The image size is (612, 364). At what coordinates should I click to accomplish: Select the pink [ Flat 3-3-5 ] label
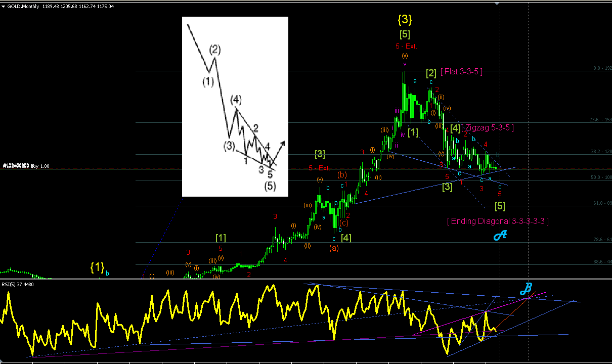pyautogui.click(x=461, y=72)
